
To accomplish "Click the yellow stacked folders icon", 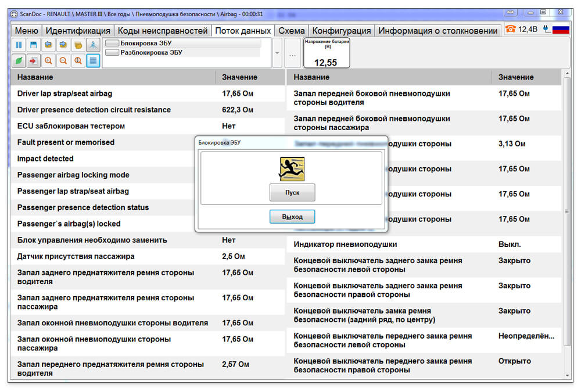I will tap(78, 45).
